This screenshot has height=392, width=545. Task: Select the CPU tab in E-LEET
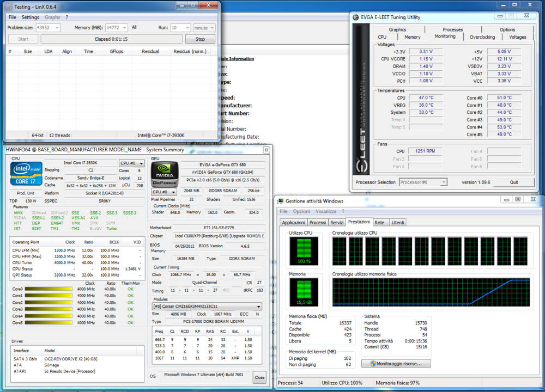pyautogui.click(x=382, y=37)
